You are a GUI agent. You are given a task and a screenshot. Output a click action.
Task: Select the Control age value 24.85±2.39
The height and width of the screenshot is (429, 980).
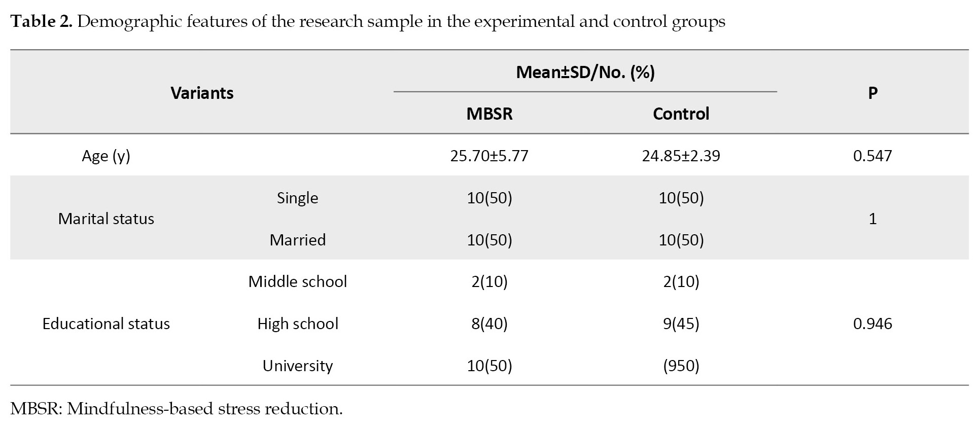pyautogui.click(x=681, y=156)
